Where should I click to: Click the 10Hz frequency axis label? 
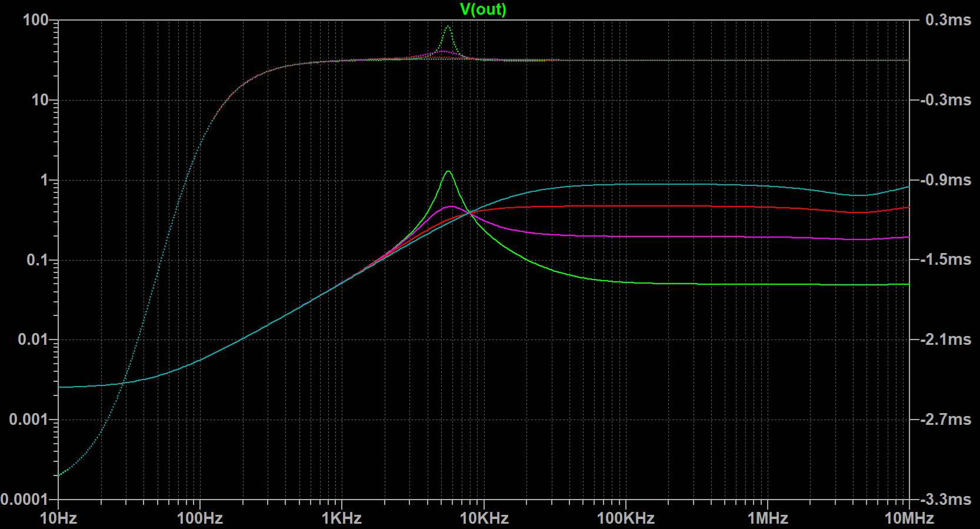click(58, 518)
